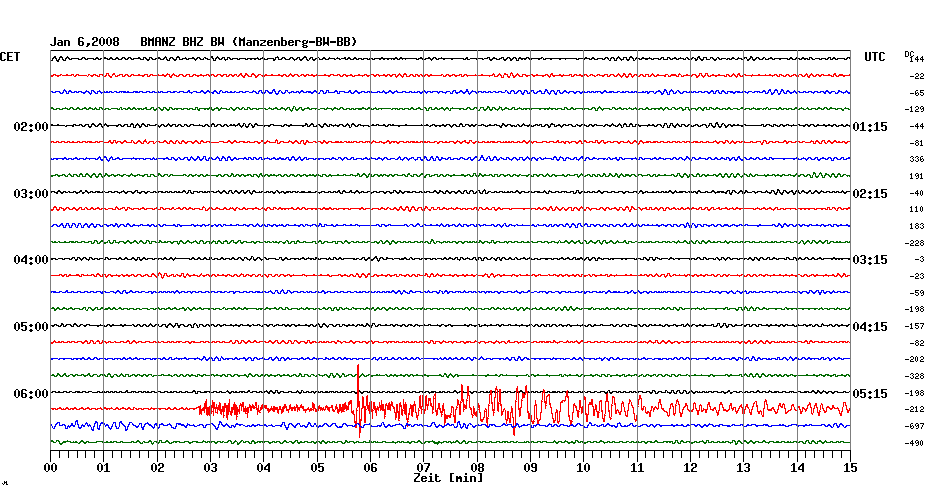Click the 'CET' time zone label
Viewport: 930px width, 494px height.
[10, 57]
